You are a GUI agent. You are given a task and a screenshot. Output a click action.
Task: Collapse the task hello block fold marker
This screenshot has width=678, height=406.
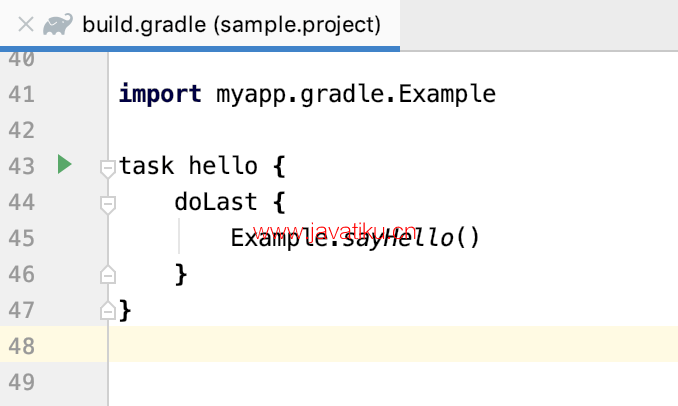[x=108, y=168]
